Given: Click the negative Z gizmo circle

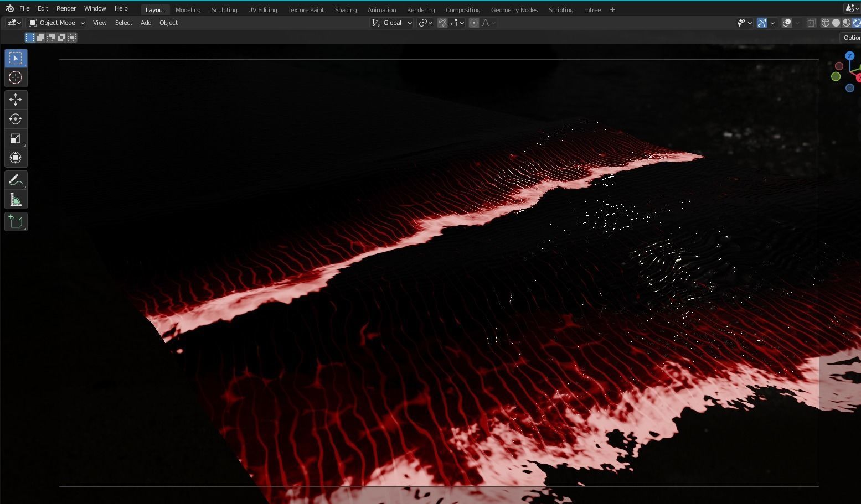Looking at the screenshot, I should 850,88.
